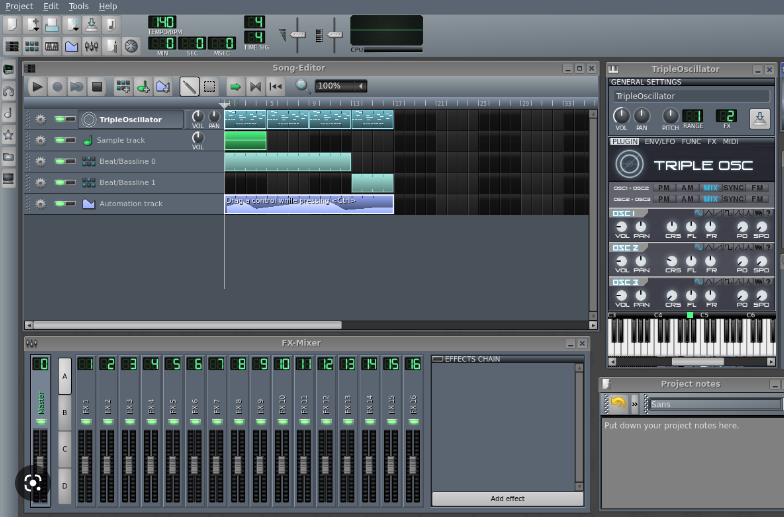
Task: Select the draw mode pencil tool
Action: (189, 87)
